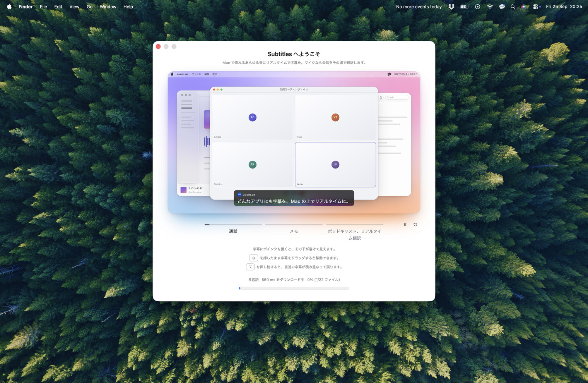Select Tomás's participant tile in the demo
This screenshot has height=383, width=588.
tap(253, 165)
